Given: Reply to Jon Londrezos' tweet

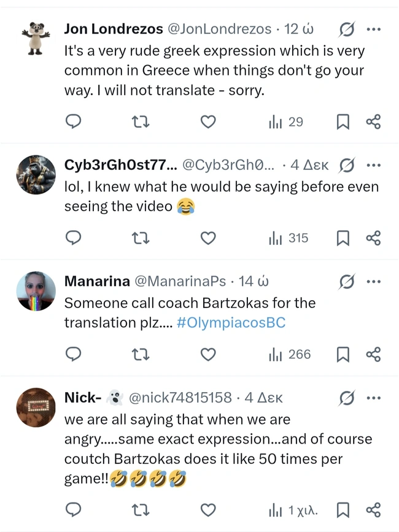Looking at the screenshot, I should pos(74,122).
